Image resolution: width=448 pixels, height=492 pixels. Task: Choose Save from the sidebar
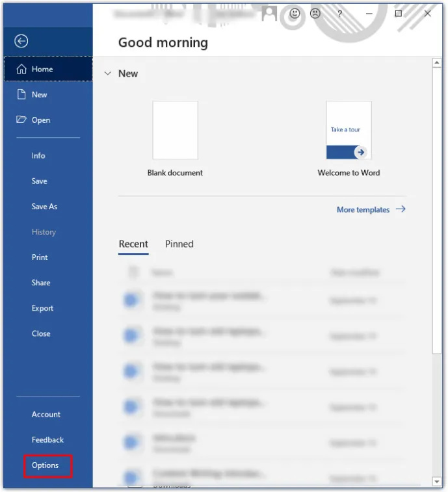pyautogui.click(x=48, y=181)
